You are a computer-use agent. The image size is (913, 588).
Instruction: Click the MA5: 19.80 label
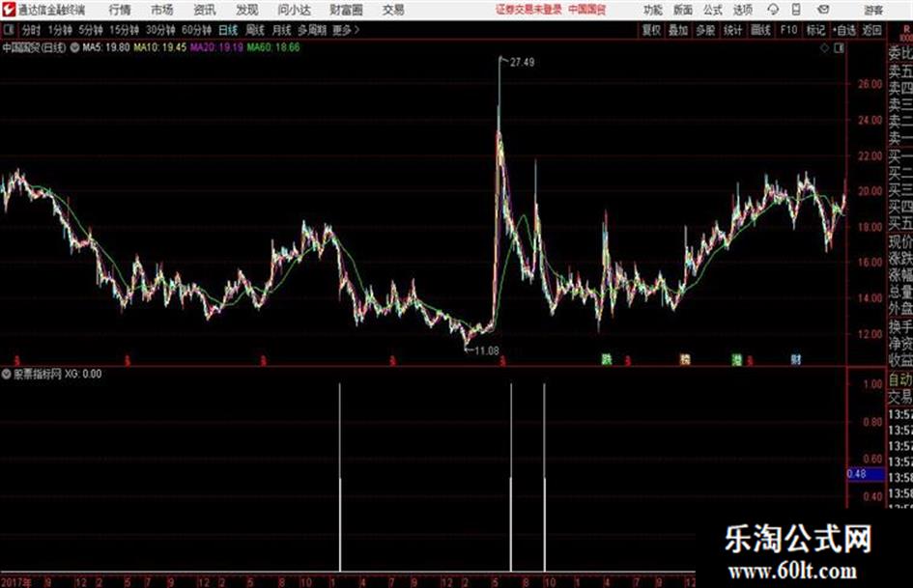106,47
